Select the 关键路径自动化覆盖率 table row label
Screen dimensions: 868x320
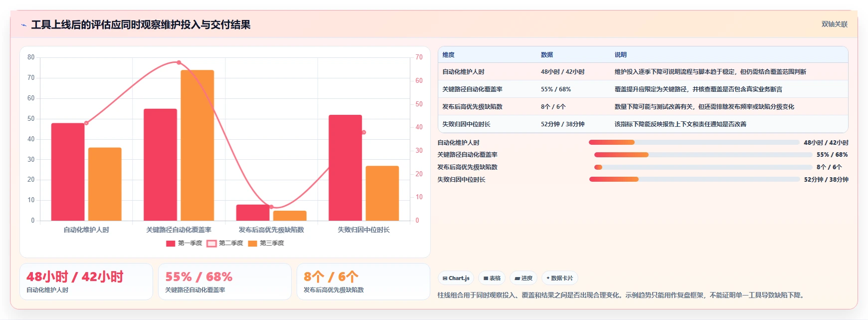click(472, 89)
